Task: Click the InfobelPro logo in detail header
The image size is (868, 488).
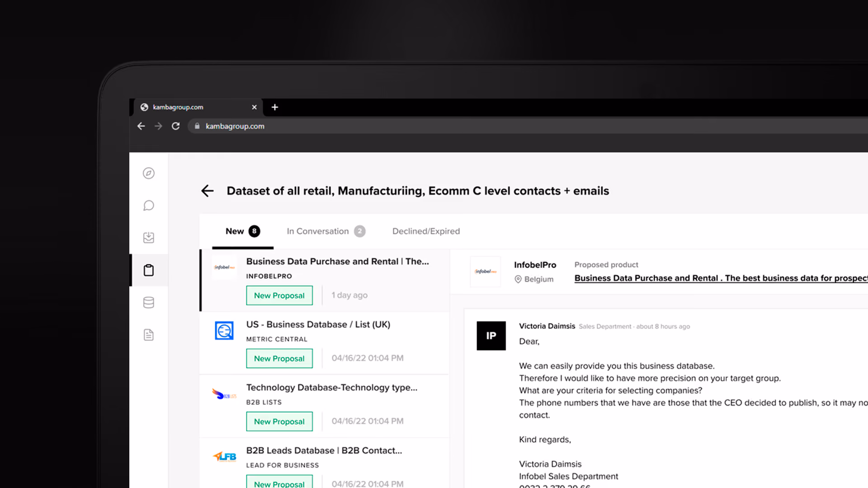Action: pos(486,272)
